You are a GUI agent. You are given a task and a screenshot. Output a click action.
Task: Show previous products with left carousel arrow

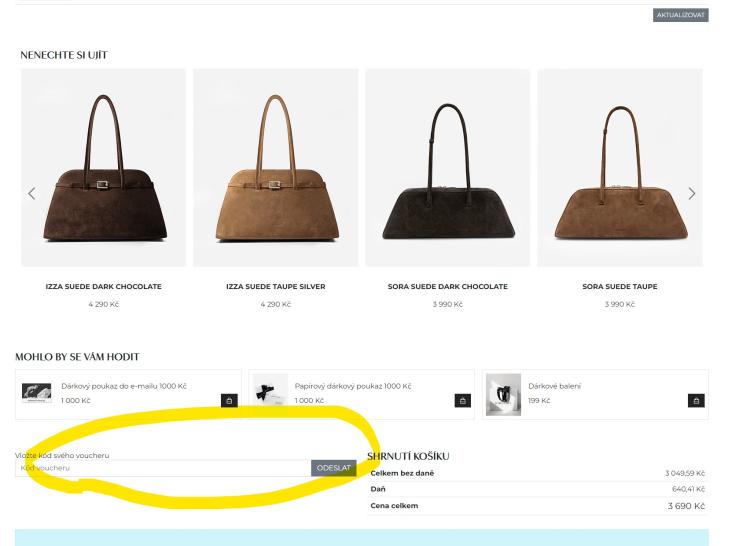pos(32,194)
